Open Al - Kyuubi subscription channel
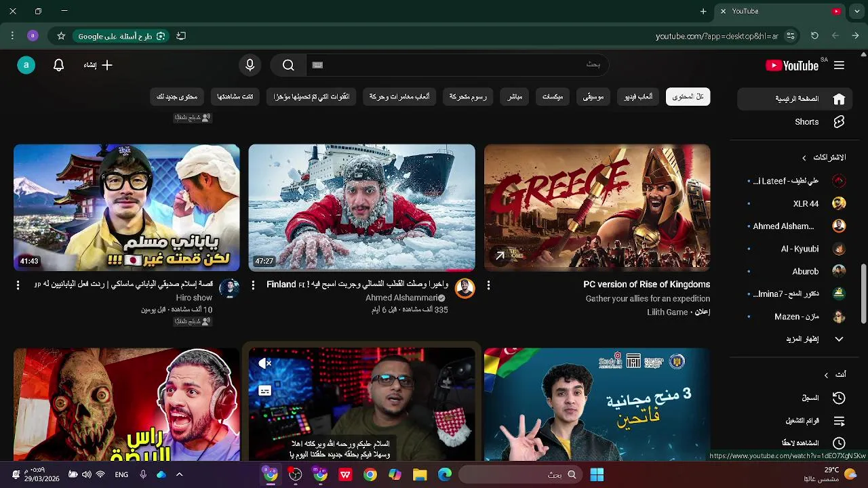 tap(795, 249)
